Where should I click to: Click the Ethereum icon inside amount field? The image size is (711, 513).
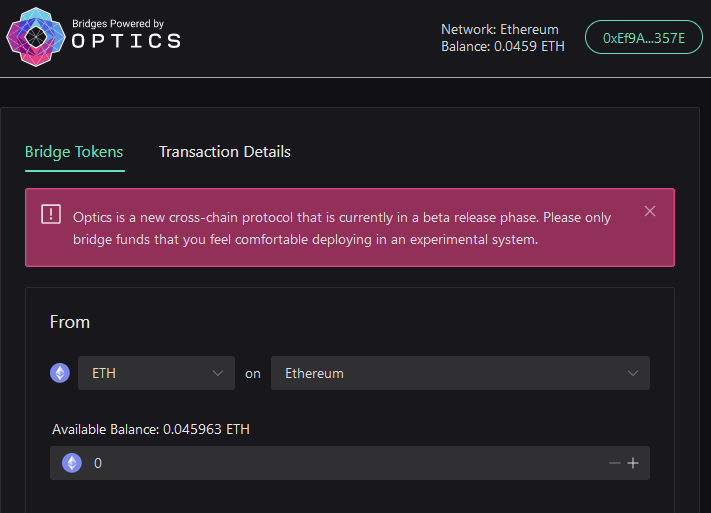71,463
